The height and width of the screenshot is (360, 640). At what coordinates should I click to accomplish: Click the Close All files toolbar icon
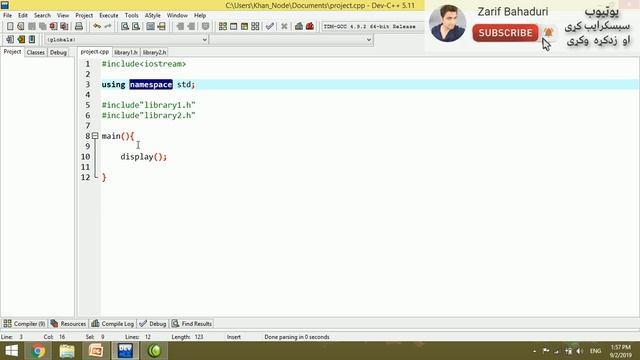click(x=64, y=27)
